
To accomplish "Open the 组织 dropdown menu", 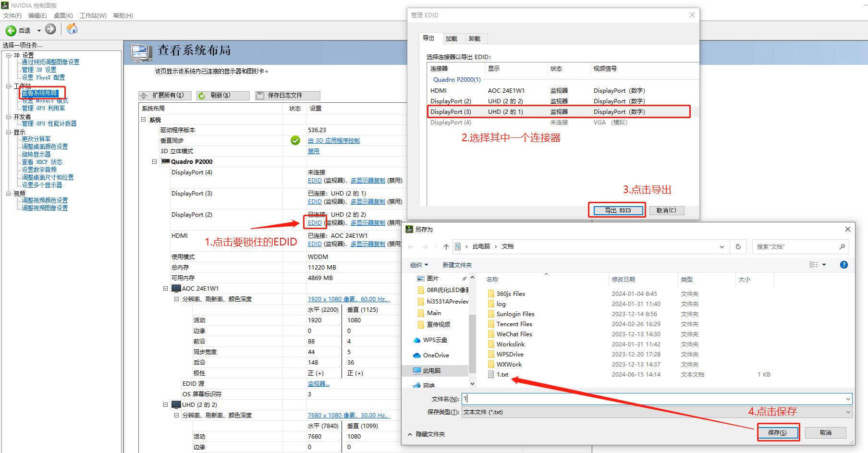I will click(x=419, y=265).
